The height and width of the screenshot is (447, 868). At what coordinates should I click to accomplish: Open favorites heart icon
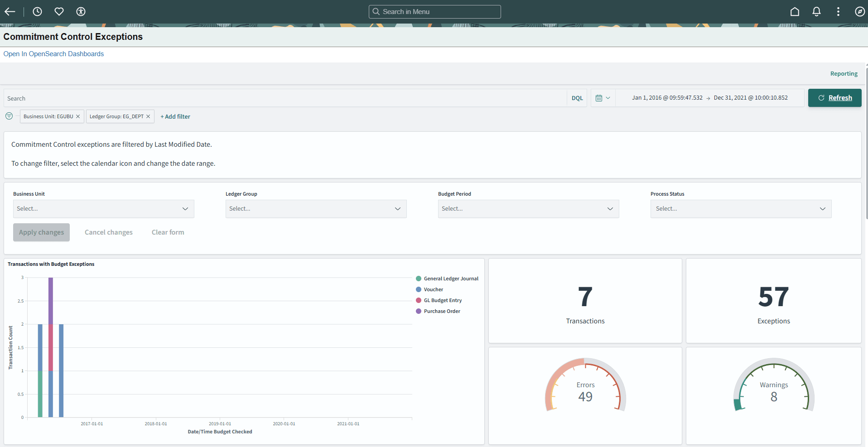(59, 12)
